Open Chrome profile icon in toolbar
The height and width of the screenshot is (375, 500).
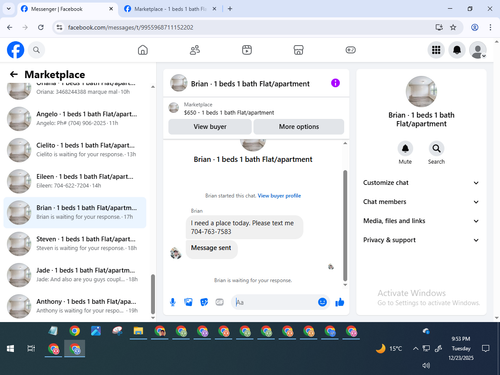pyautogui.click(x=475, y=27)
